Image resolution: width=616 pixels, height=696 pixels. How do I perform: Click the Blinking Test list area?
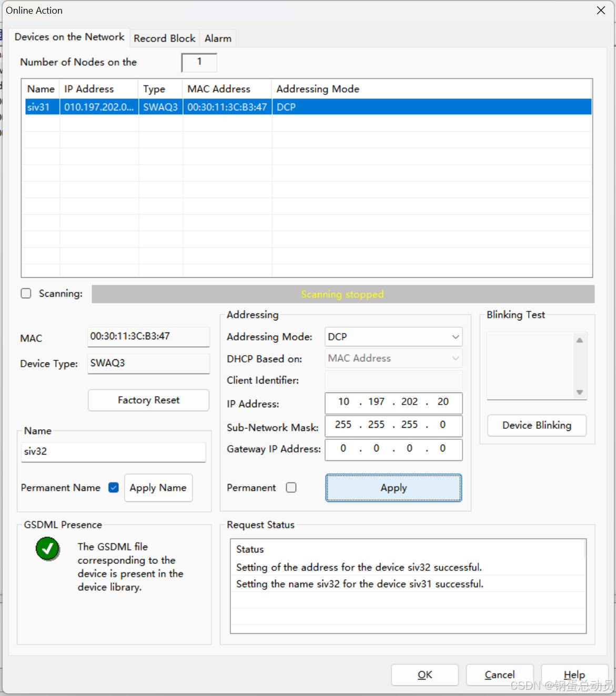(531, 366)
